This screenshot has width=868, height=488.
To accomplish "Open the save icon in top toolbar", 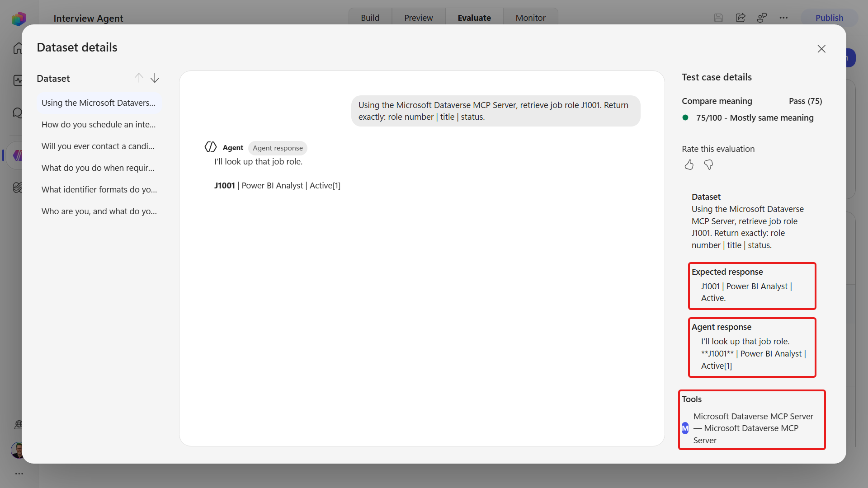I will pos(718,18).
